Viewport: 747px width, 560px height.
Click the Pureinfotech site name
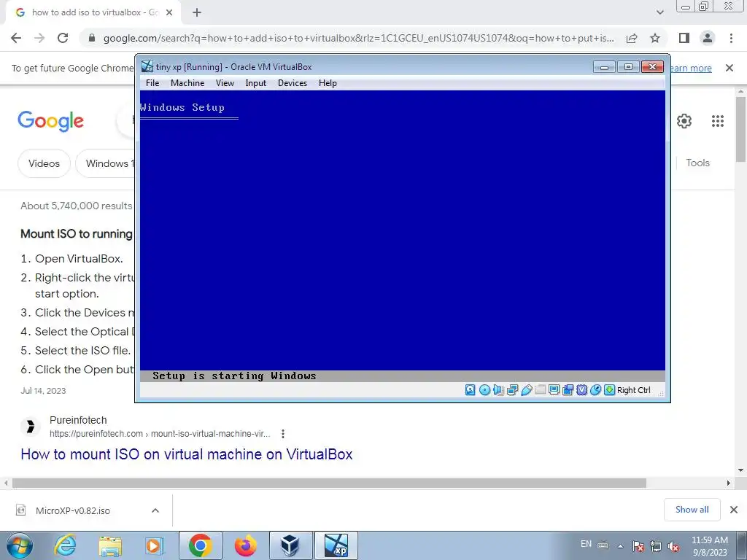pyautogui.click(x=78, y=420)
